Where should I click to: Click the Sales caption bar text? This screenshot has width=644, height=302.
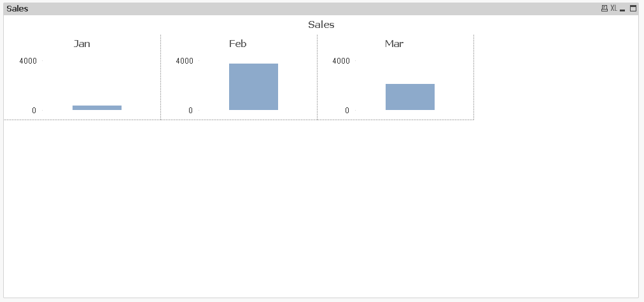click(x=17, y=9)
